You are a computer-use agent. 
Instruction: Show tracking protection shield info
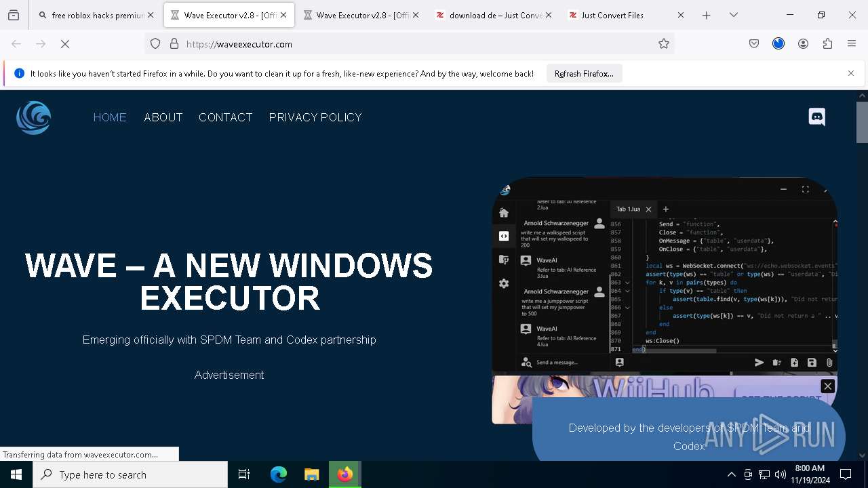pyautogui.click(x=155, y=44)
